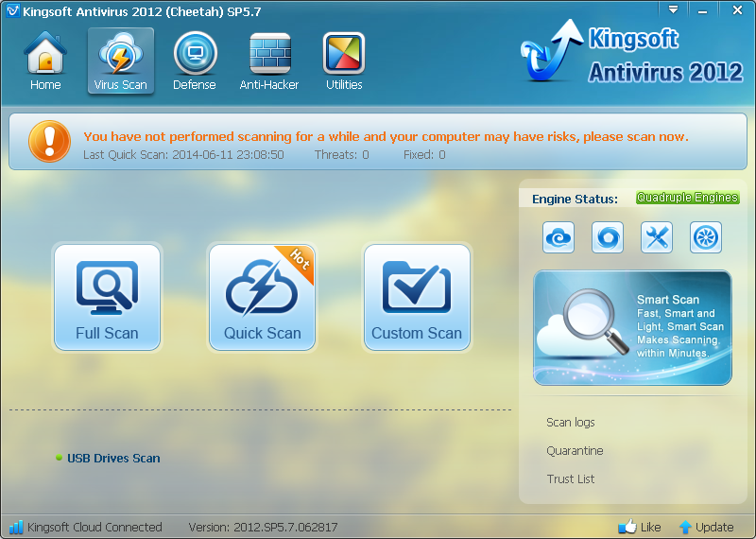
Task: Select the wrench and screwdriver engine icon
Action: pos(657,237)
